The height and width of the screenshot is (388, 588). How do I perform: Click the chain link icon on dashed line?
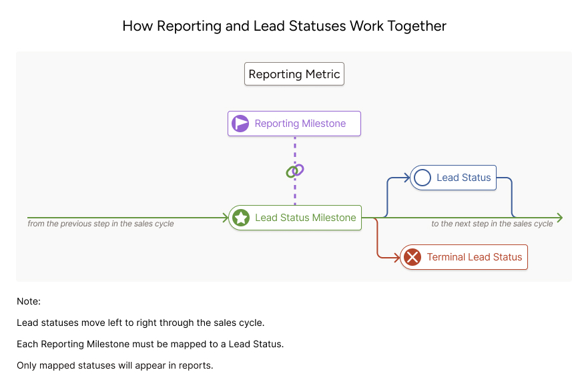pos(294,171)
